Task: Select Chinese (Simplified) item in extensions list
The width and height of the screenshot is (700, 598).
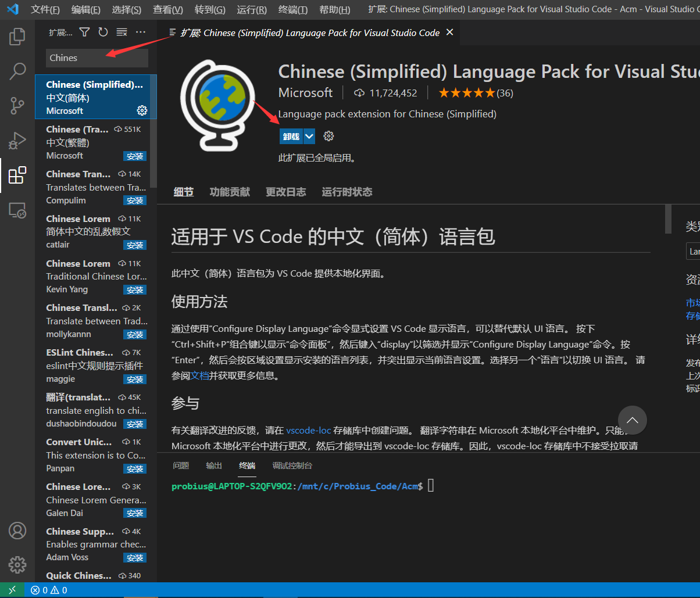Action: point(96,97)
